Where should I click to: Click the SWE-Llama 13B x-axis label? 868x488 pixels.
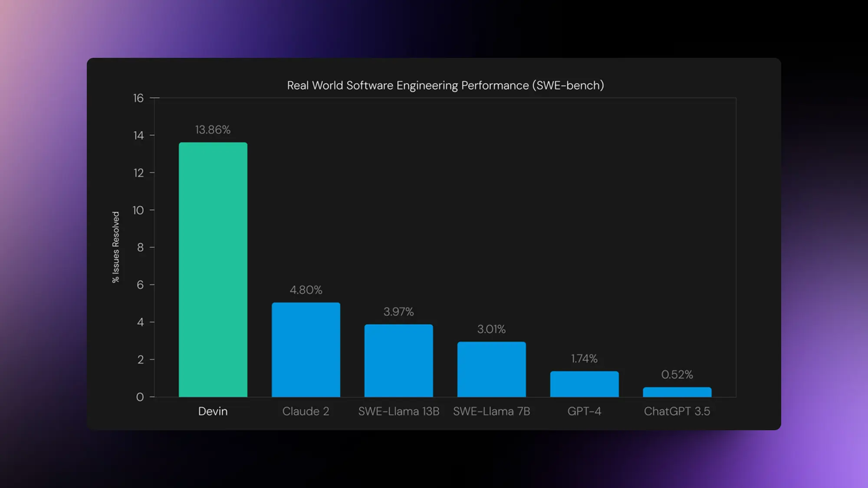point(398,411)
